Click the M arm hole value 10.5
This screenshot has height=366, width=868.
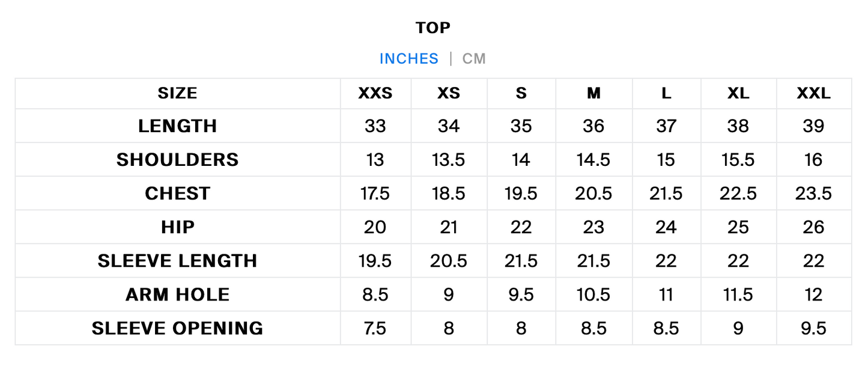pos(593,294)
